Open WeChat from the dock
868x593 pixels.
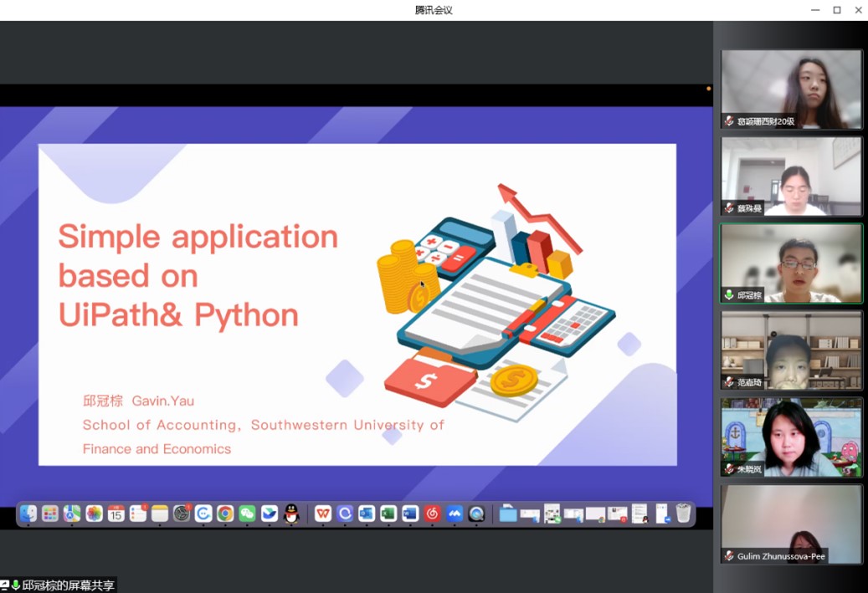tap(247, 514)
